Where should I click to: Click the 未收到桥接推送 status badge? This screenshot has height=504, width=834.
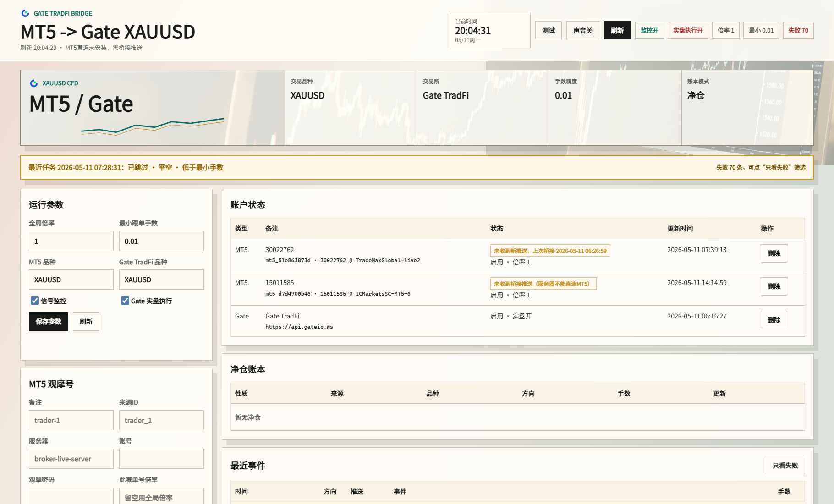click(x=543, y=284)
